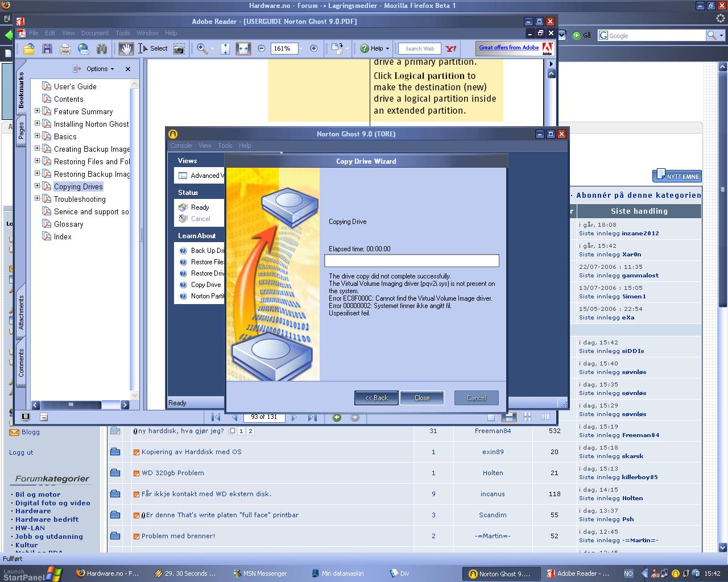
Task: Open Adobe Reader Document menu
Action: tap(94, 33)
